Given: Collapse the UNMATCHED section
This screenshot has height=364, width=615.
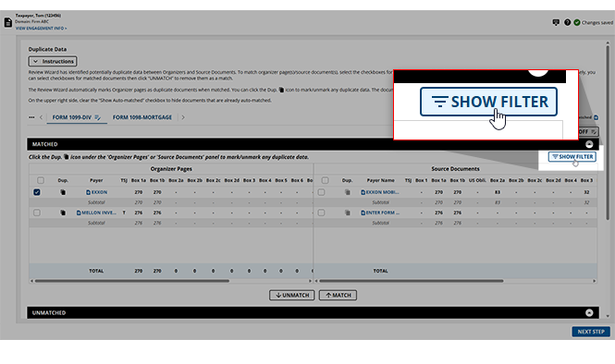Looking at the screenshot, I should (x=589, y=312).
